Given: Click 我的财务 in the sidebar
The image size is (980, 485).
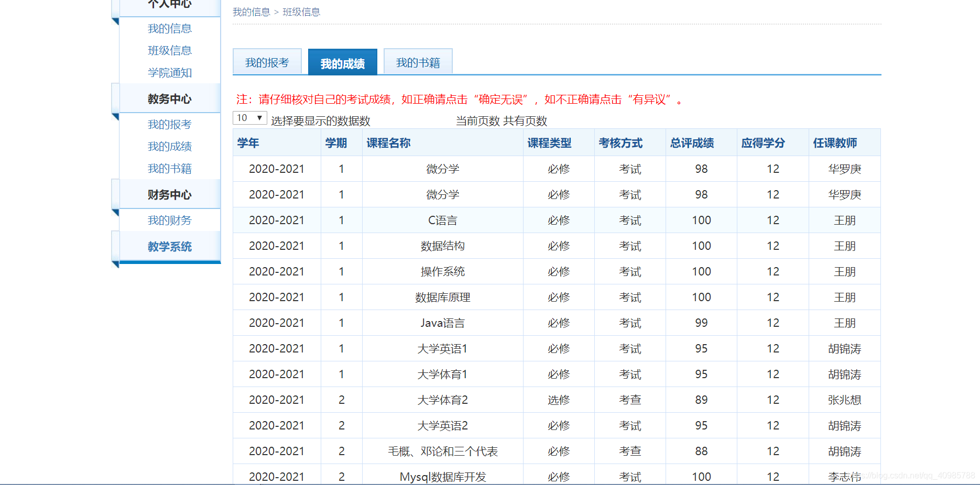Looking at the screenshot, I should [x=170, y=220].
